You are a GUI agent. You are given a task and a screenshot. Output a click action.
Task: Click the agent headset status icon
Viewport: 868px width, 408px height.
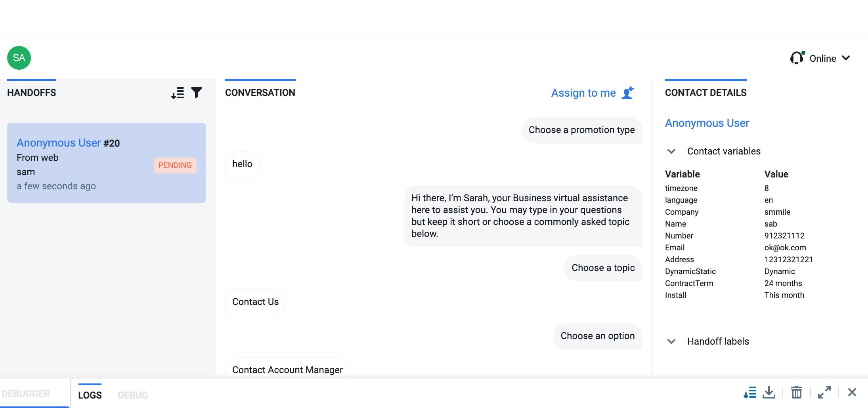click(x=797, y=58)
